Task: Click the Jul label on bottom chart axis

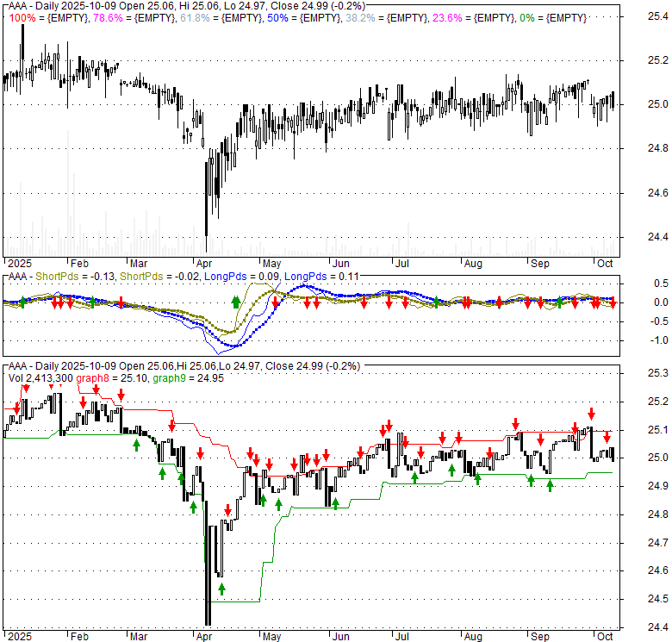Action: pyautogui.click(x=402, y=637)
